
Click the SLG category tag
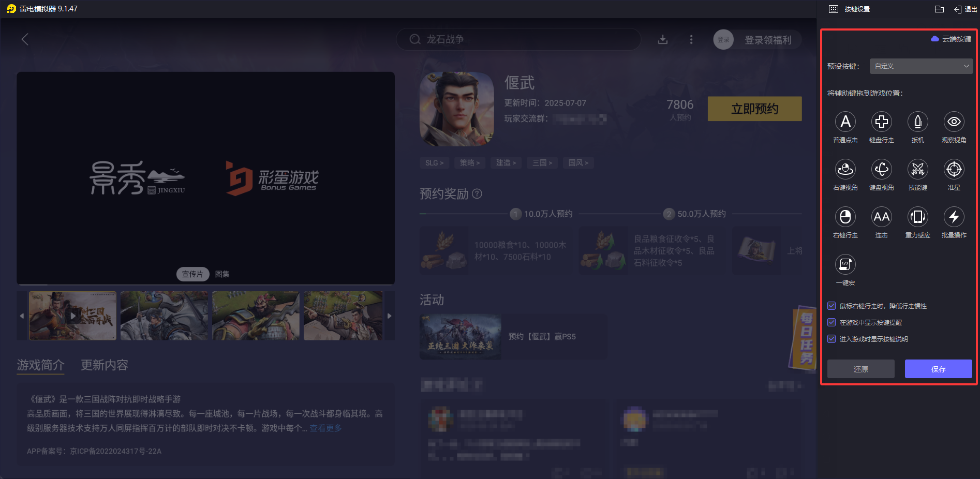[x=434, y=162]
